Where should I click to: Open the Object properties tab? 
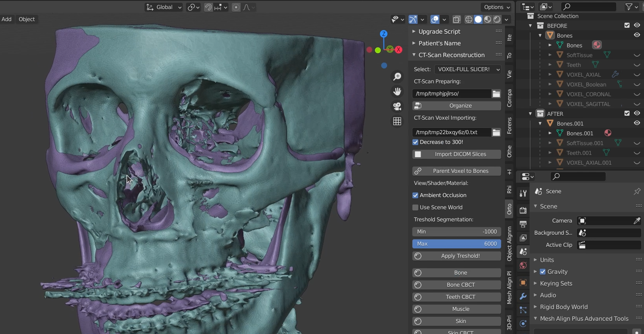point(523,282)
